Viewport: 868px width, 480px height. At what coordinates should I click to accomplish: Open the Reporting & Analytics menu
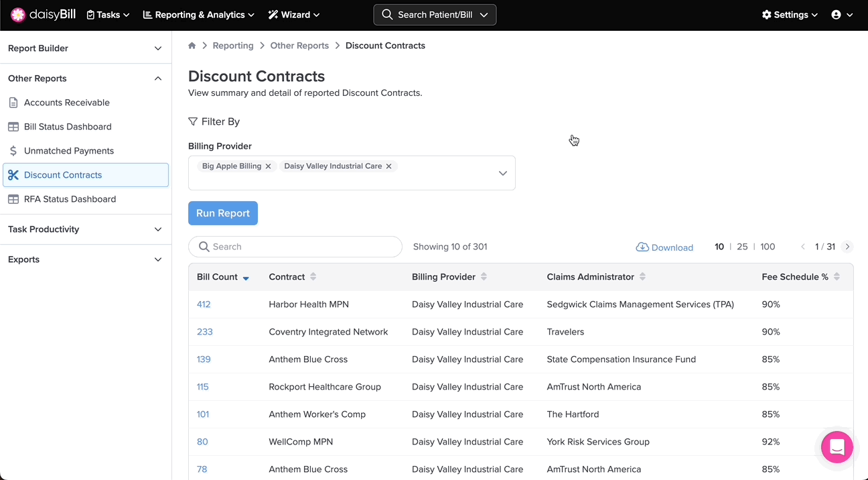198,15
